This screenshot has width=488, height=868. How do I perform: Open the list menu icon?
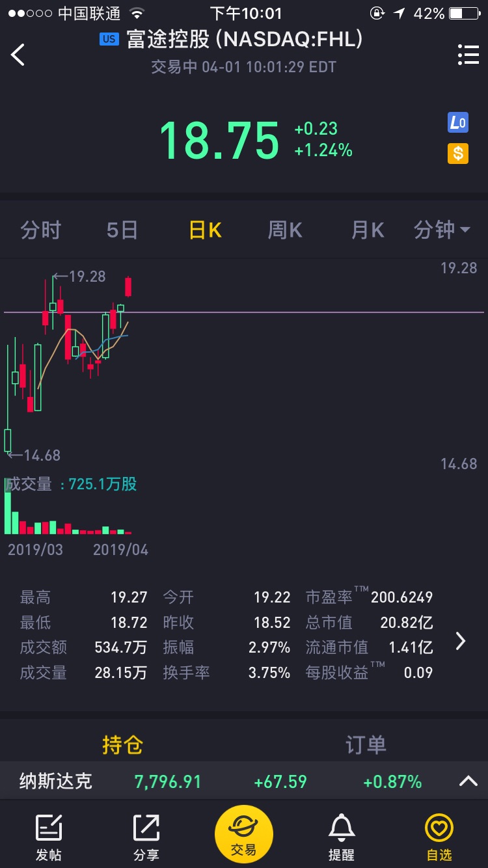468,55
